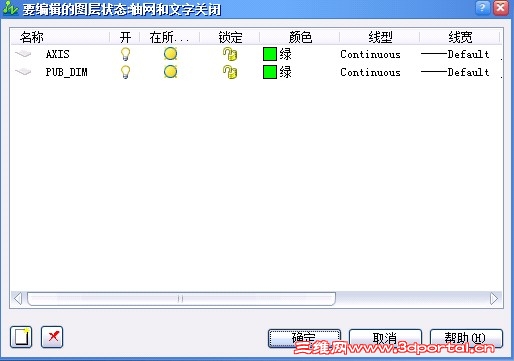514x361 pixels.
Task: Click the layer status icon beside AXIS
Action: pos(23,53)
